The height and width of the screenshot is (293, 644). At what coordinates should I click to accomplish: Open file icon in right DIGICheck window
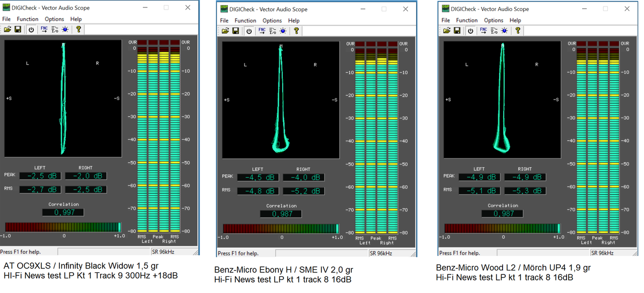pos(447,31)
